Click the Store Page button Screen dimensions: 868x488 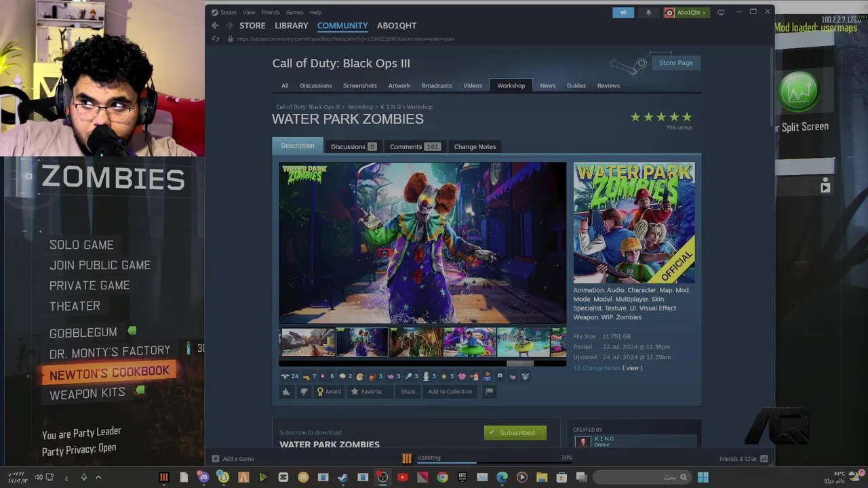(x=676, y=62)
